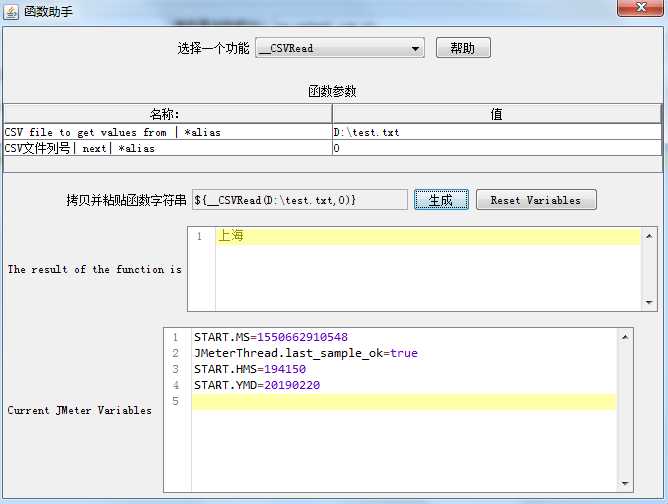Click up arrow of result area scrollbar
Viewport: 668px width, 504px height.
pyautogui.click(x=649, y=236)
